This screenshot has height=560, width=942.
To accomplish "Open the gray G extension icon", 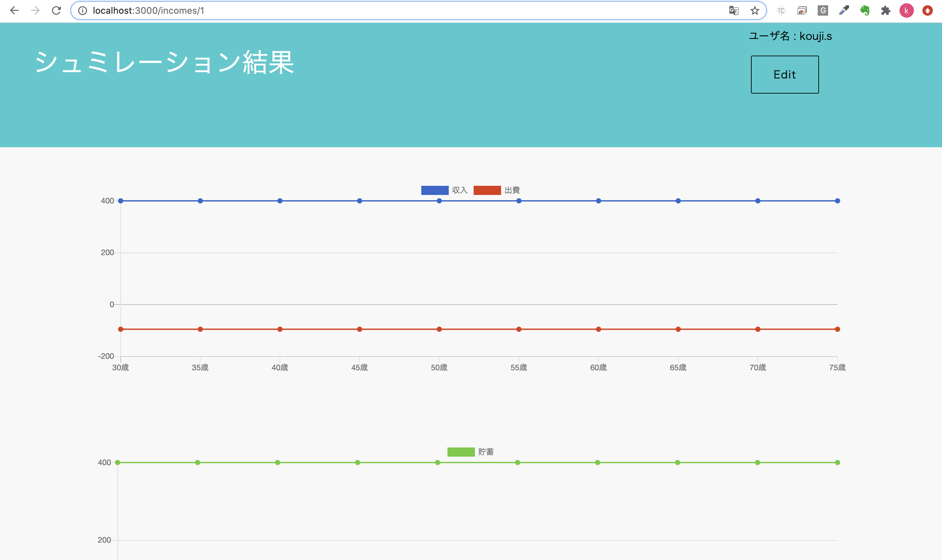I will (823, 10).
